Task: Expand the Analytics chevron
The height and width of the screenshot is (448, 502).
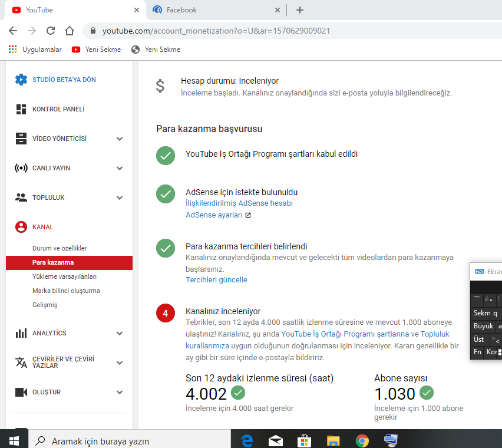Action: 120,334
